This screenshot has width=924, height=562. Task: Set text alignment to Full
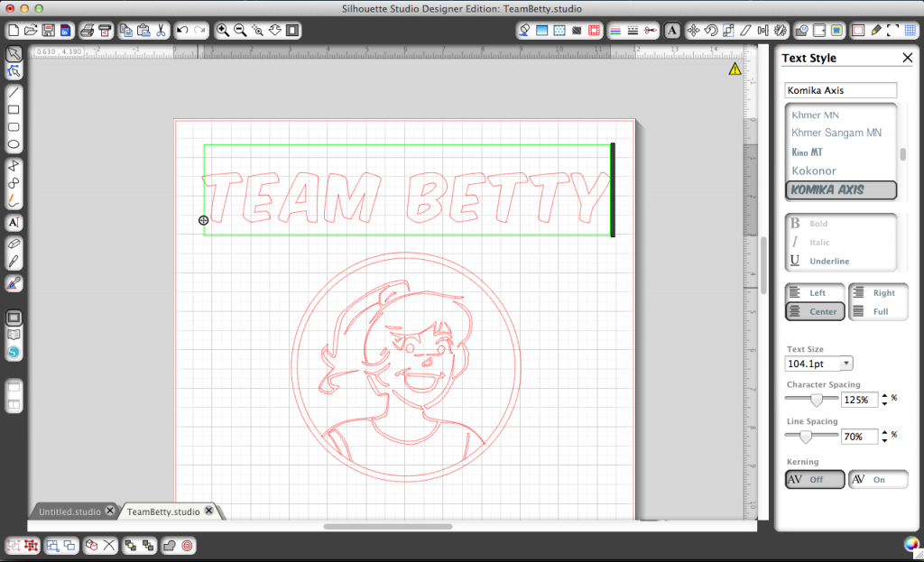point(878,311)
